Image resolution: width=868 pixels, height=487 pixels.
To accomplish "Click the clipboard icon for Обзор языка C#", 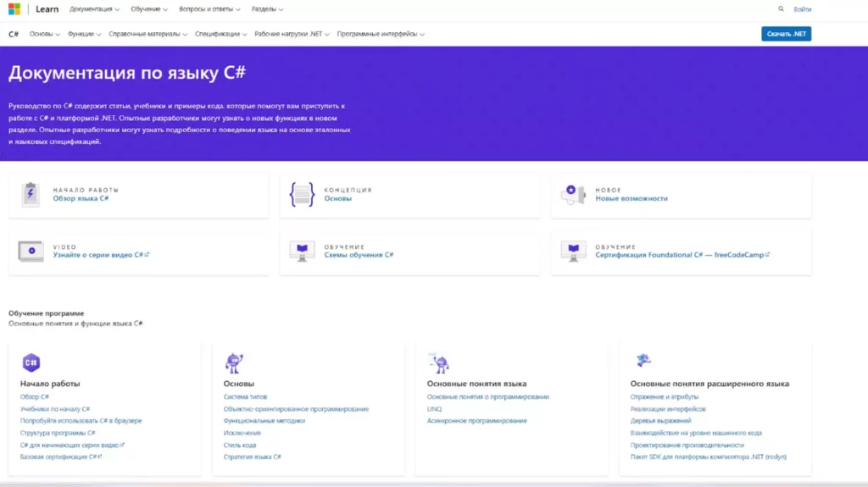I will (31, 195).
